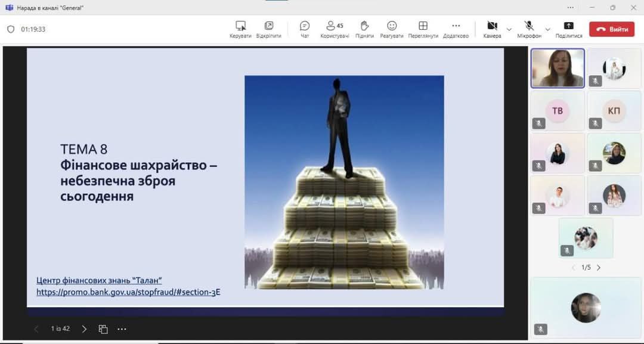
Task: Open slide viewer more options ellipsis
Action: 122,329
